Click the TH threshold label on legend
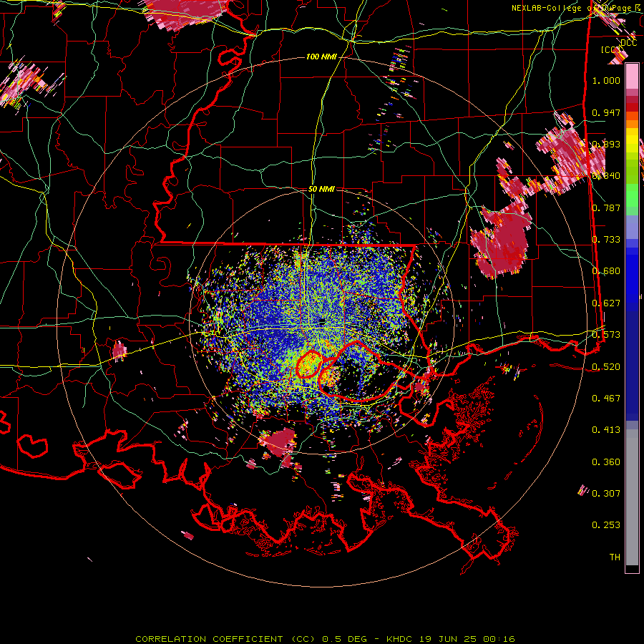 pos(615,557)
